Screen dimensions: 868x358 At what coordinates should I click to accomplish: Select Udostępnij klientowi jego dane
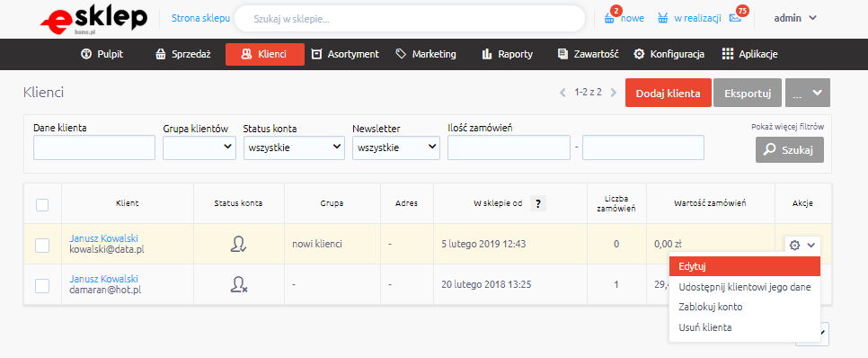click(745, 287)
